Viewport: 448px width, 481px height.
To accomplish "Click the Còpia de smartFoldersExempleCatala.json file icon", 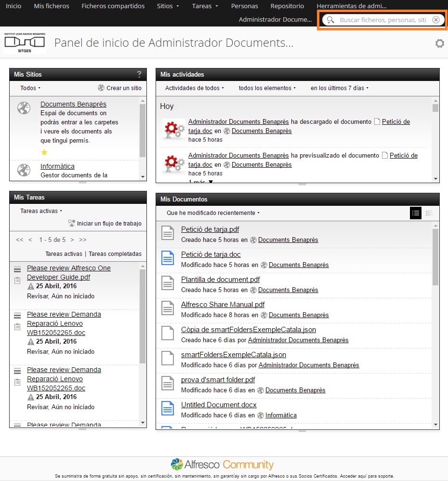I will click(x=168, y=333).
